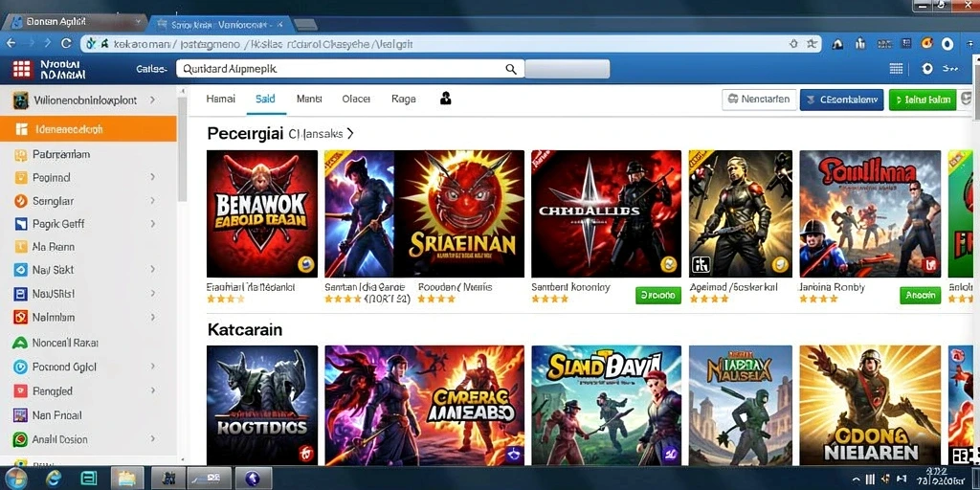
Task: Click the NauSfistl sidebar label
Action: tap(54, 294)
